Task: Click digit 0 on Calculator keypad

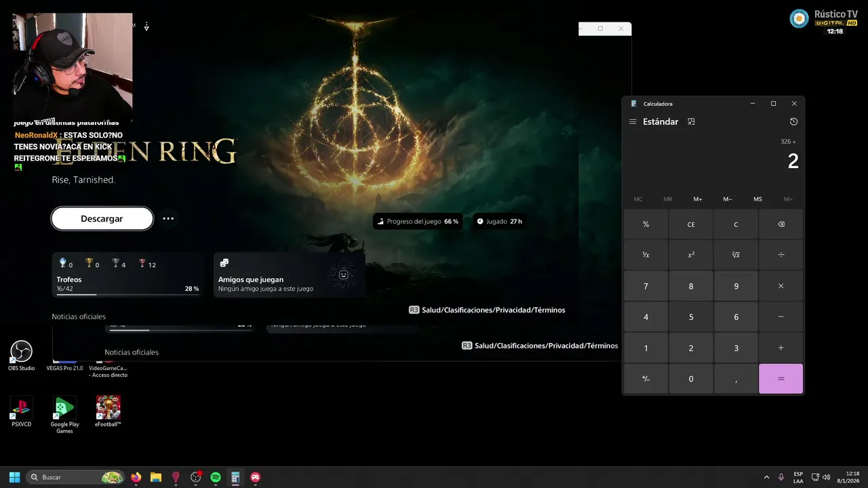Action: pos(691,379)
